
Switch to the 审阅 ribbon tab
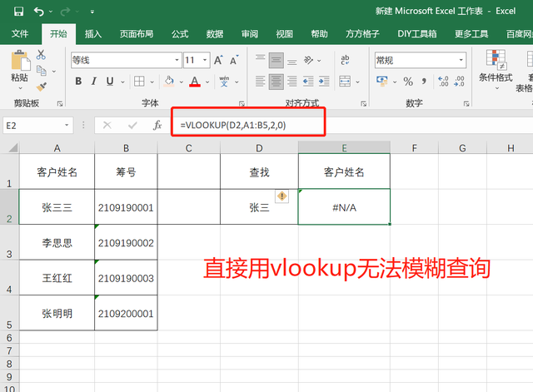250,33
